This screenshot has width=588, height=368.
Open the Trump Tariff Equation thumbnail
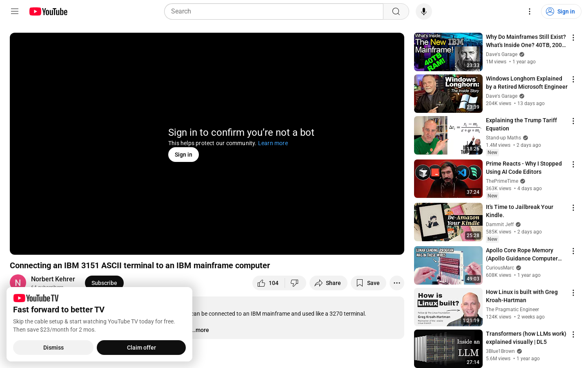point(448,135)
